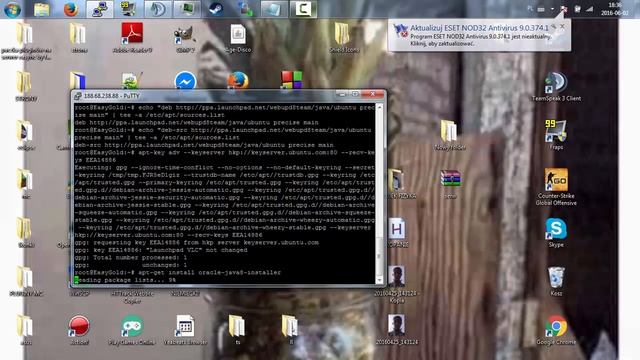This screenshot has width=640, height=360.
Task: Click the PuTTY scrollbar down arrow
Action: point(380,280)
